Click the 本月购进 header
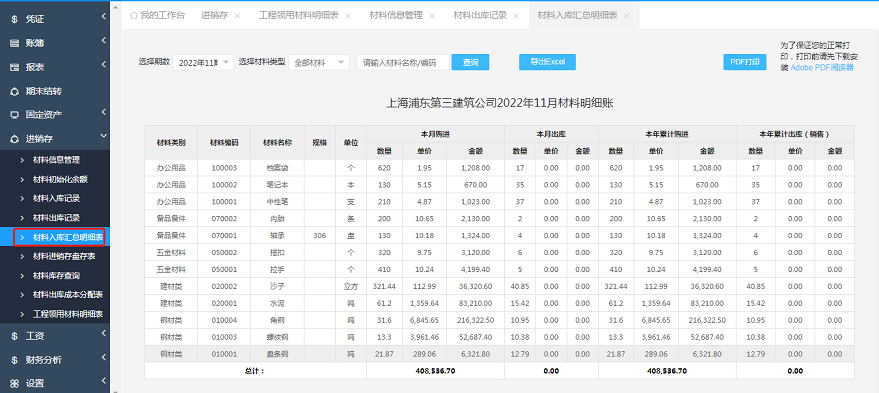 (x=435, y=135)
